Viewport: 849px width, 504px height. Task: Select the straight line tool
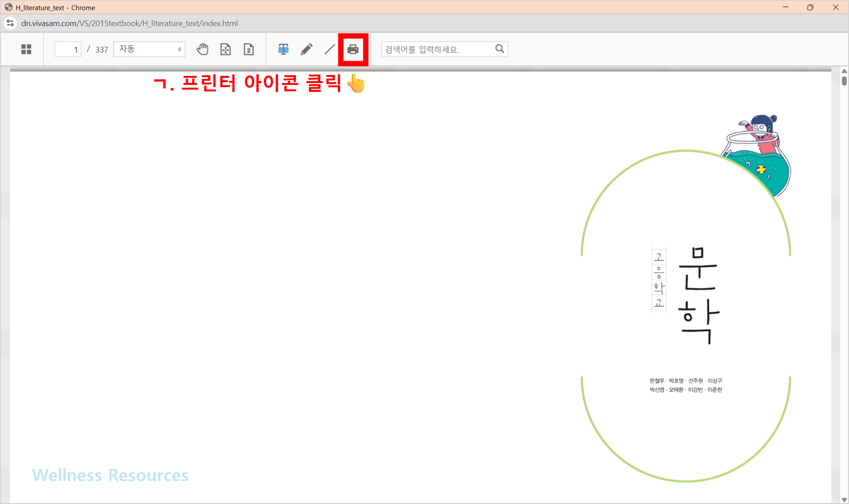click(329, 49)
